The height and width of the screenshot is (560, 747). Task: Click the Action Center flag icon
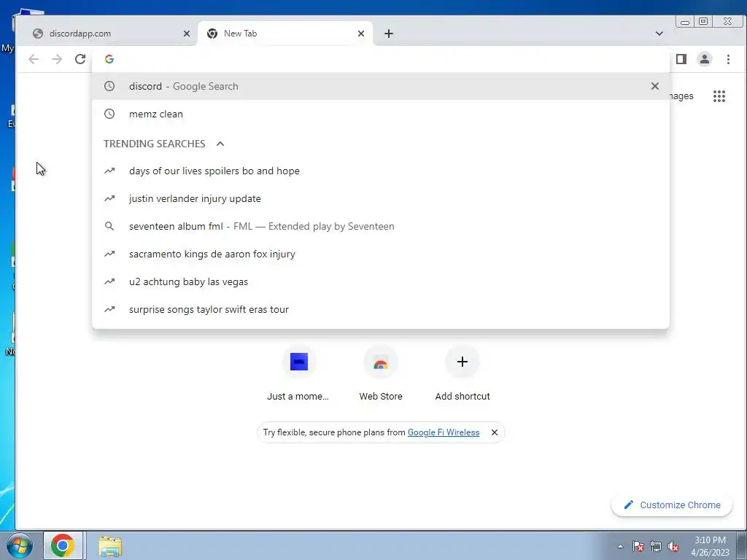click(x=638, y=546)
